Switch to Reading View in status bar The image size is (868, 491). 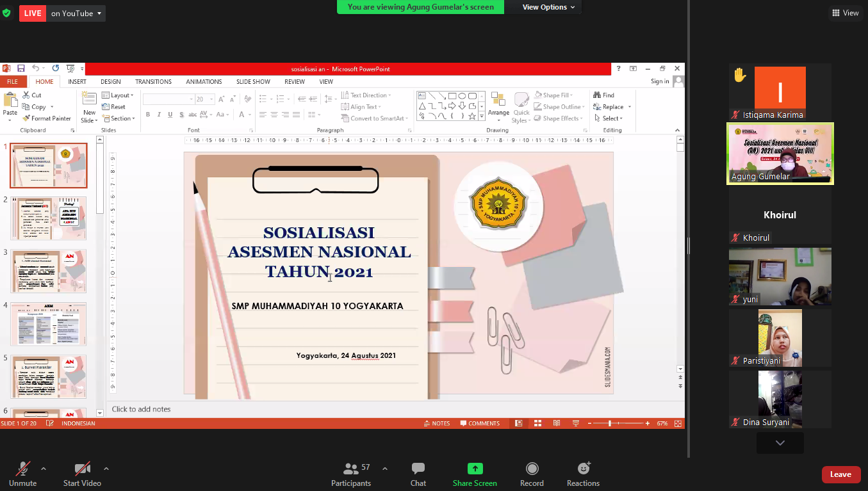pos(557,423)
